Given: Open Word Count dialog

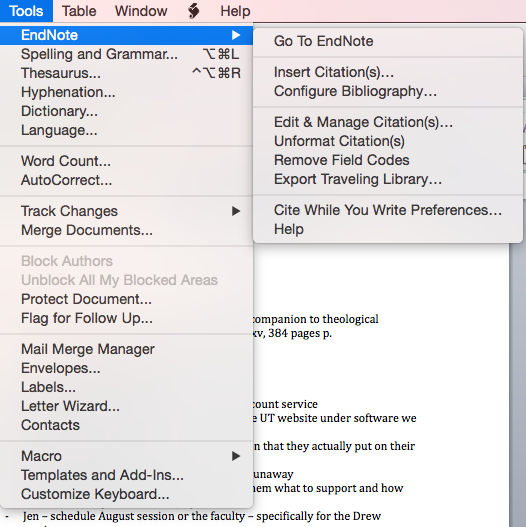Looking at the screenshot, I should pyautogui.click(x=126, y=161).
